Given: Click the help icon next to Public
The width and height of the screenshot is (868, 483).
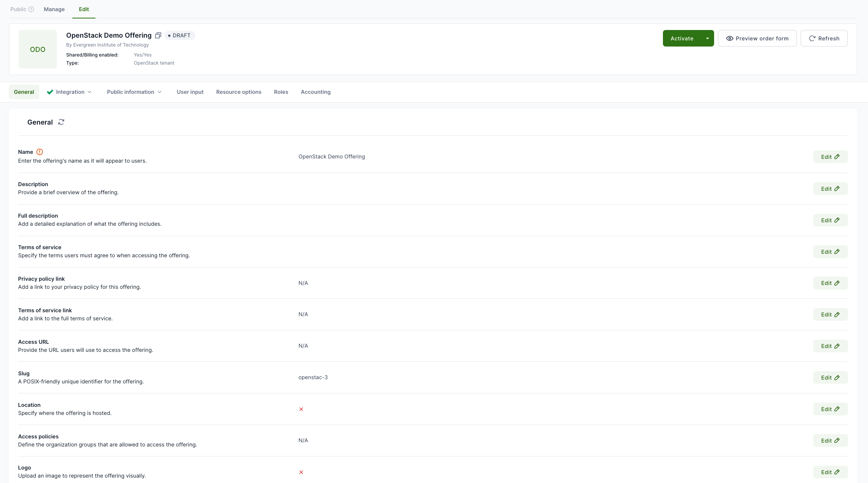Looking at the screenshot, I should click(x=31, y=9).
